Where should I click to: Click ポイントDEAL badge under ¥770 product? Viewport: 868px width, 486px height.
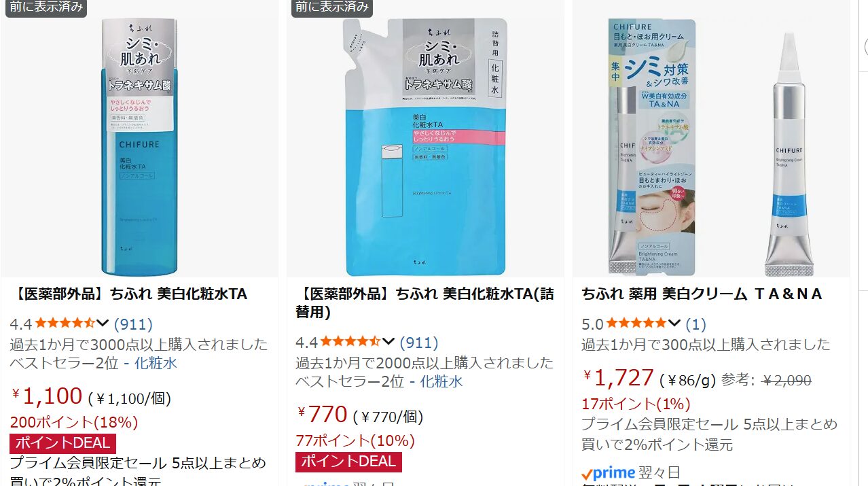pos(348,462)
